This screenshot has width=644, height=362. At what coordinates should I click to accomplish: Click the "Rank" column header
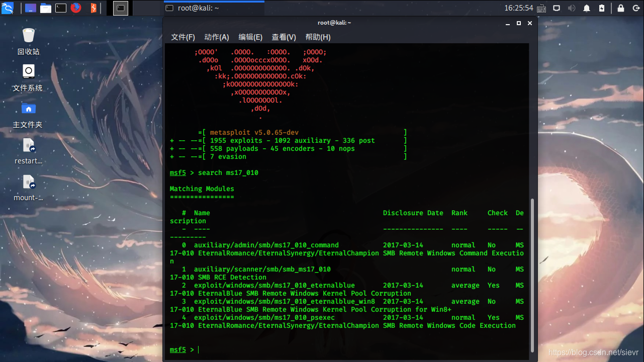coord(459,213)
